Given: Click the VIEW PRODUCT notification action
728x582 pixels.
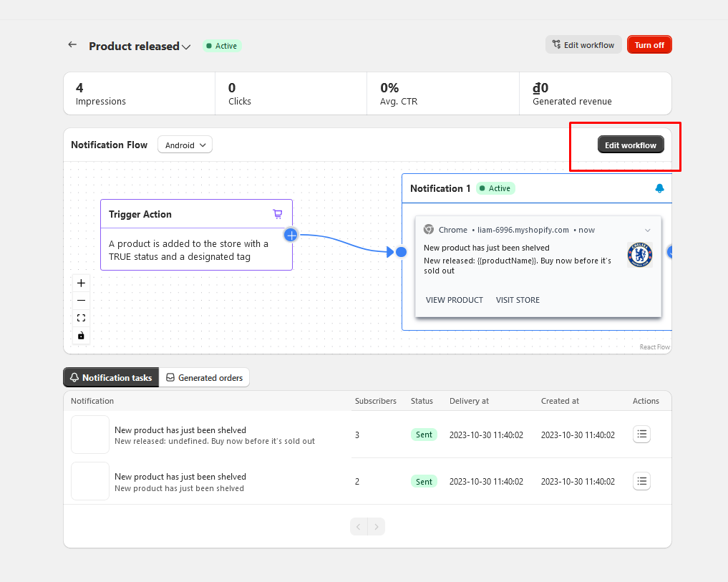Looking at the screenshot, I should [455, 300].
